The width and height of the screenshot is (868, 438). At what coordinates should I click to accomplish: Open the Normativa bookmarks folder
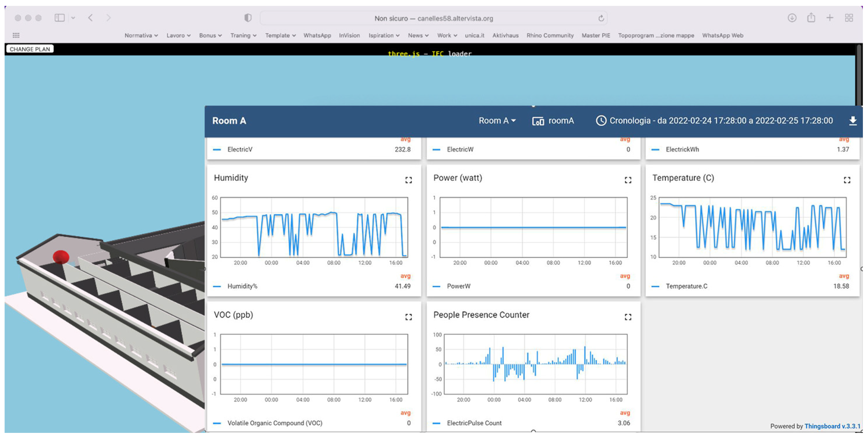(x=141, y=35)
